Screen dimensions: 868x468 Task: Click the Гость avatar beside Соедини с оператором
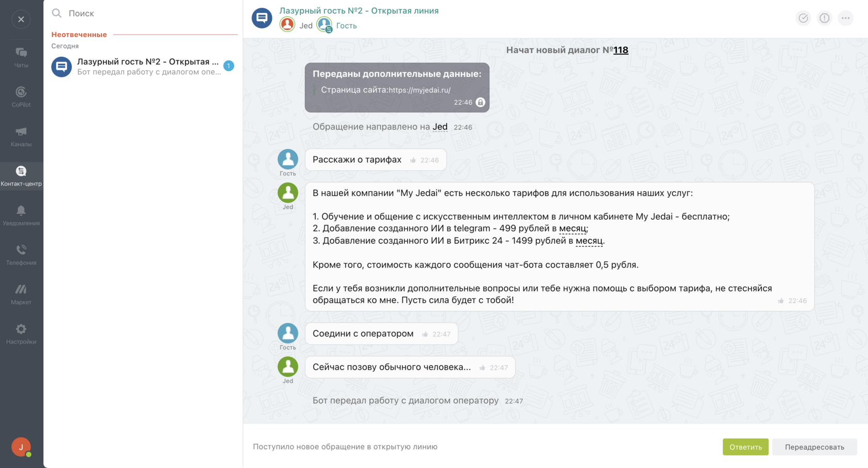pos(288,333)
